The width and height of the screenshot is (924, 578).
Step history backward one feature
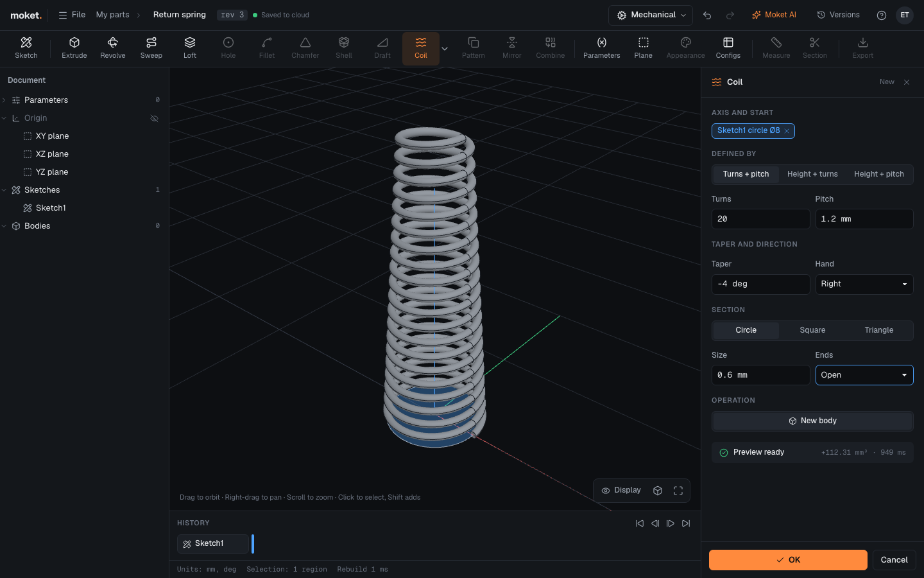click(x=655, y=523)
